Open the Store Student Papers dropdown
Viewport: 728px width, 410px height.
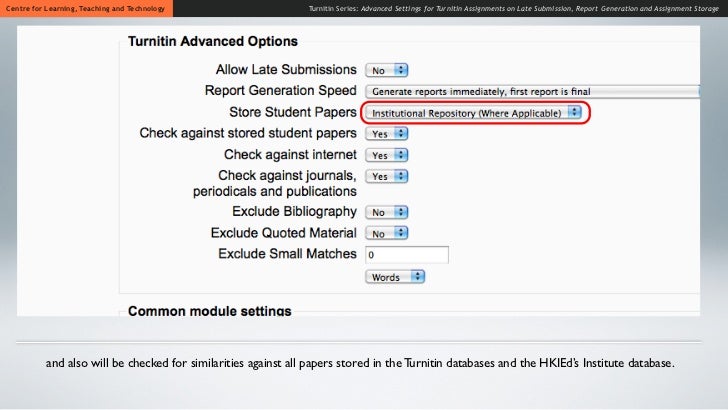coord(473,113)
